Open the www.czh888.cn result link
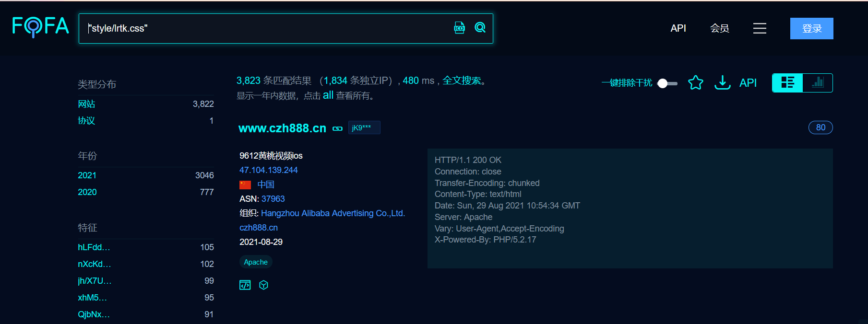This screenshot has height=324, width=868. pos(282,128)
